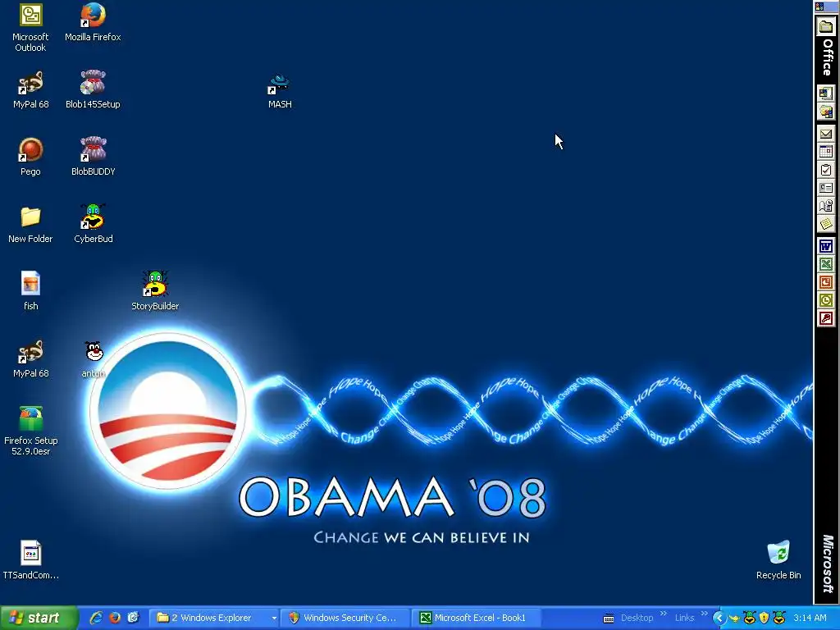Open the Start menu
Viewport: 840px width, 630px height.
point(39,618)
